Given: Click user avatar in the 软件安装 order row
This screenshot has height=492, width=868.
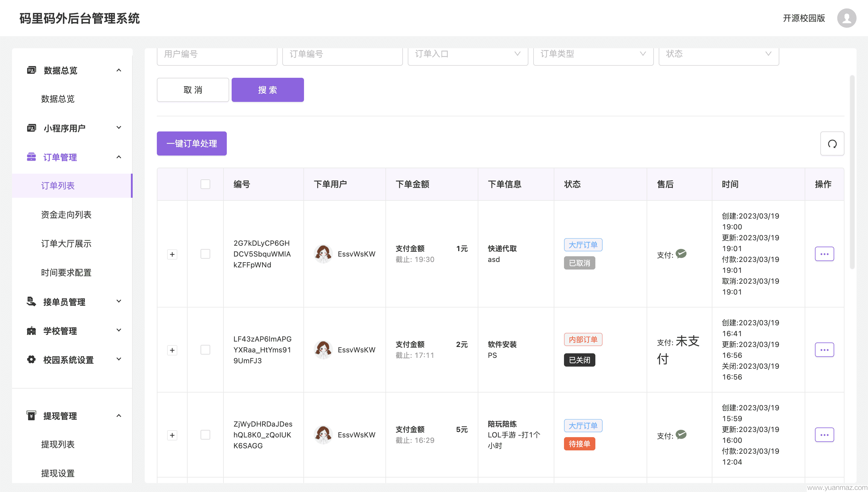Looking at the screenshot, I should click(323, 350).
